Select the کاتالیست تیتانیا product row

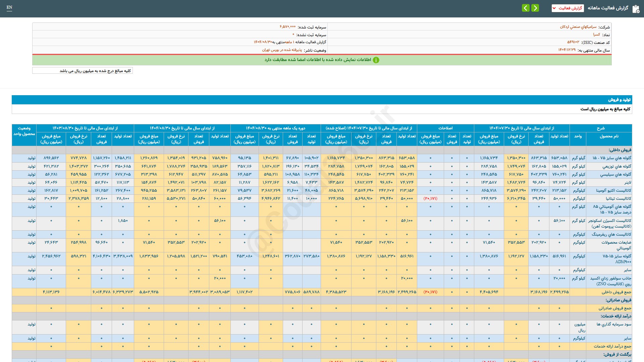tap(618, 198)
